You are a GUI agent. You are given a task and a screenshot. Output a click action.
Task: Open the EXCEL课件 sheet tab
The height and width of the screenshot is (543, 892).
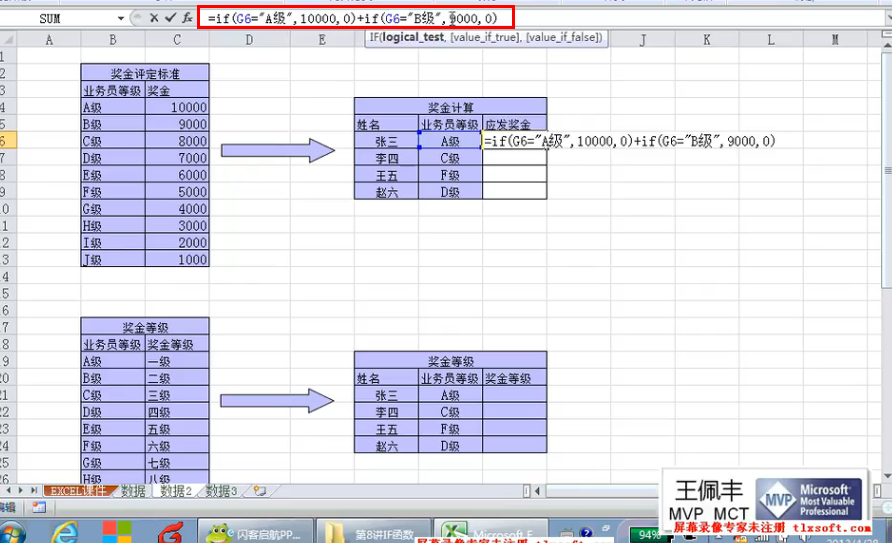click(x=79, y=491)
